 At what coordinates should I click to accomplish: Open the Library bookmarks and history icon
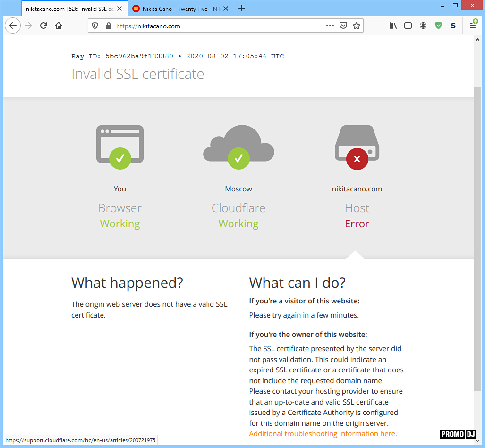click(393, 26)
